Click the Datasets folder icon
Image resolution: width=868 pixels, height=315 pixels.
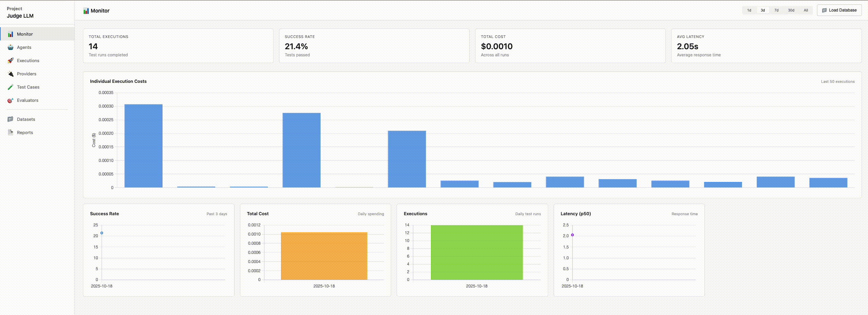coord(11,119)
